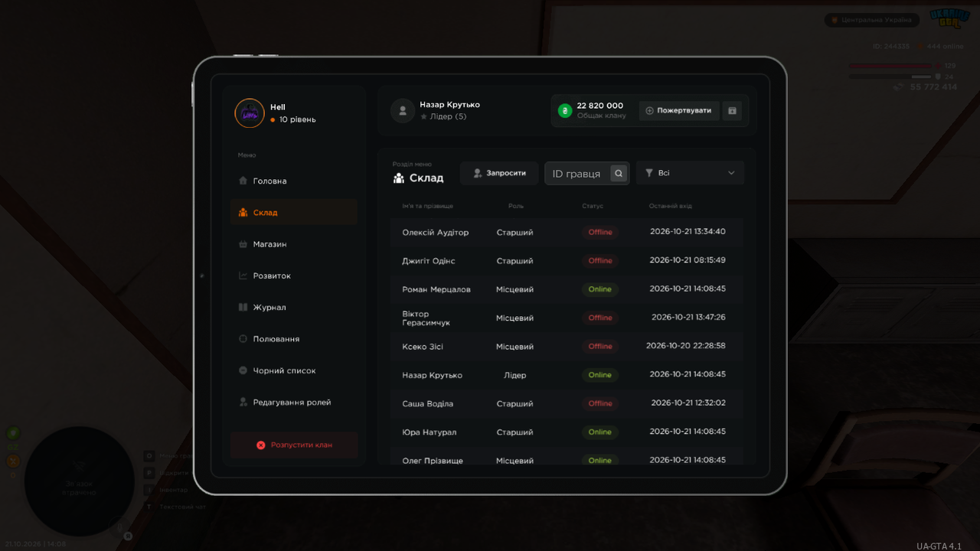Click the Hell clan avatar
Image resolution: width=980 pixels, height=551 pixels.
(249, 113)
